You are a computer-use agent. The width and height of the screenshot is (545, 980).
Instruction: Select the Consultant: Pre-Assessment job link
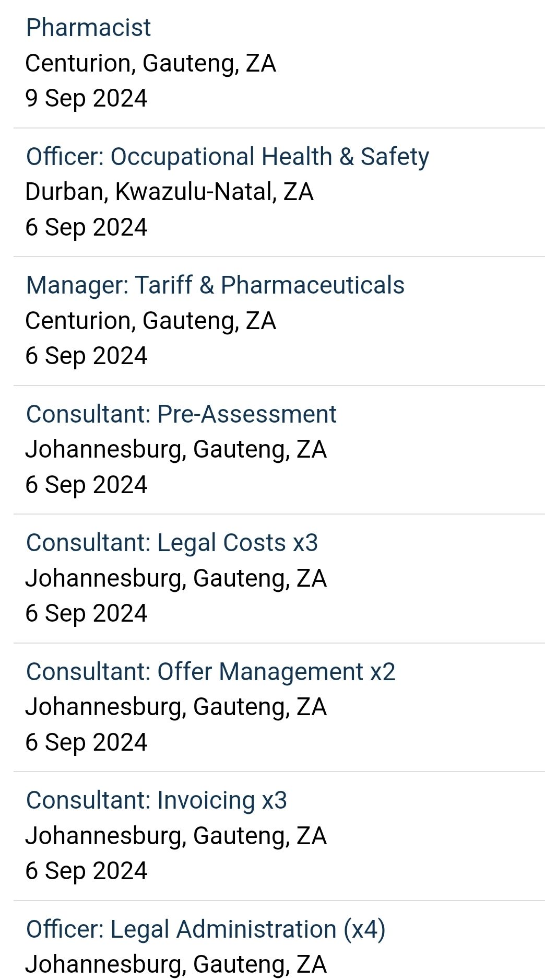(x=181, y=414)
